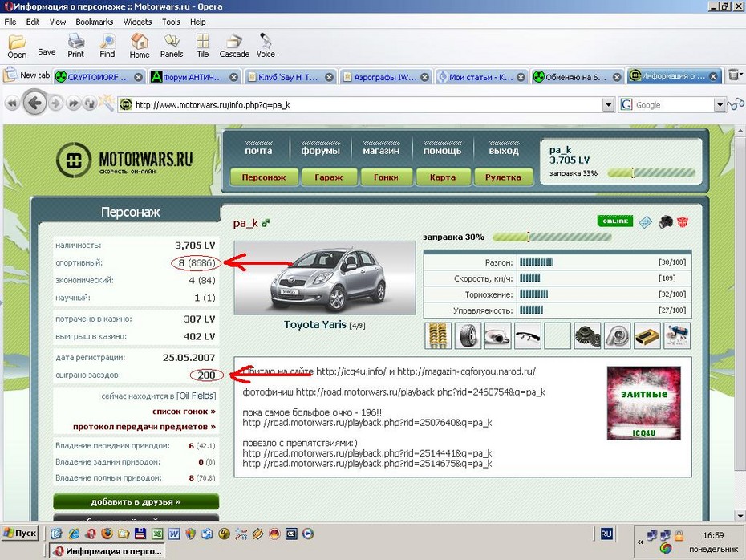Click the Гонки navigation button
The image size is (746, 560).
click(386, 177)
